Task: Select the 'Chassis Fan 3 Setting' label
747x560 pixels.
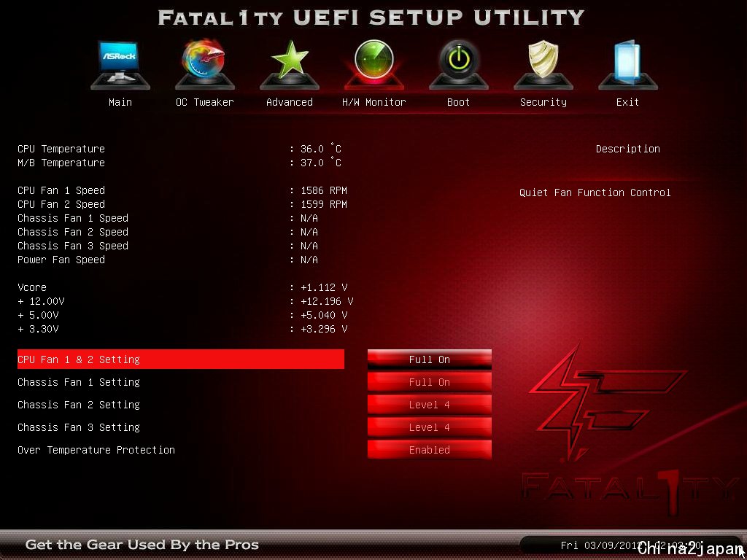Action: 79,427
